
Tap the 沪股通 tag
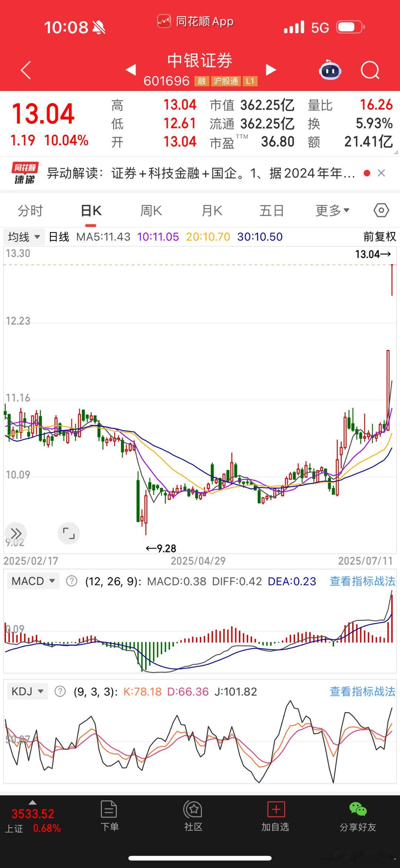click(x=226, y=81)
